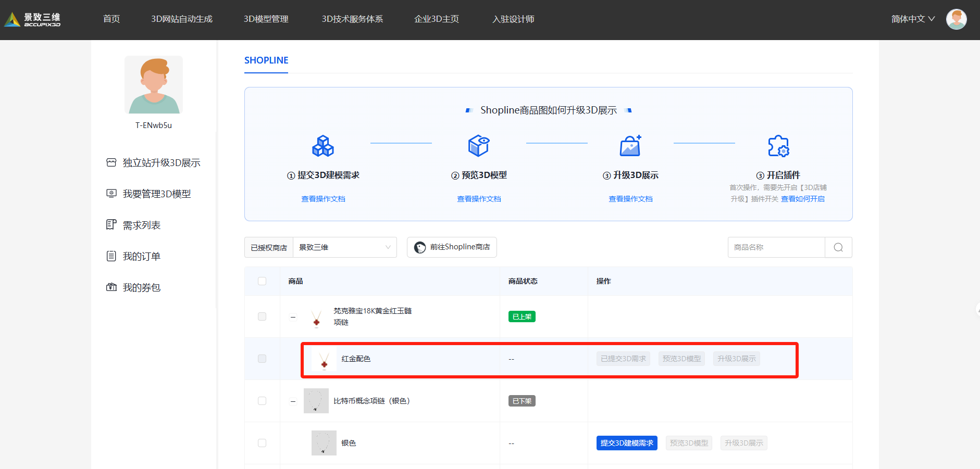Check the 比特币概念项链 row checkbox
Screen dimensions: 980x469
click(262, 401)
